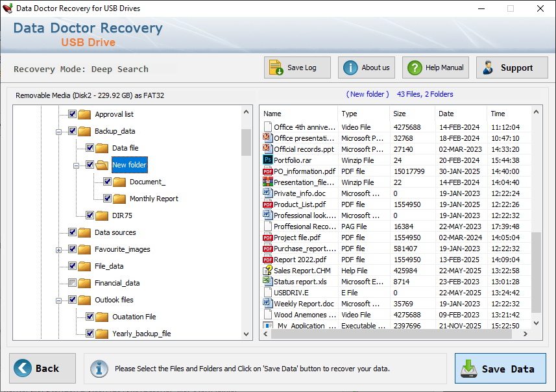Image resolution: width=556 pixels, height=392 pixels.
Task: Sort files by the Date column header
Action: coord(461,114)
